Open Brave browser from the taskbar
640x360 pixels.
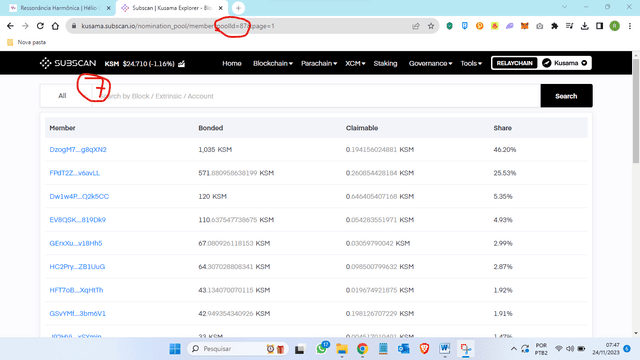click(x=424, y=349)
